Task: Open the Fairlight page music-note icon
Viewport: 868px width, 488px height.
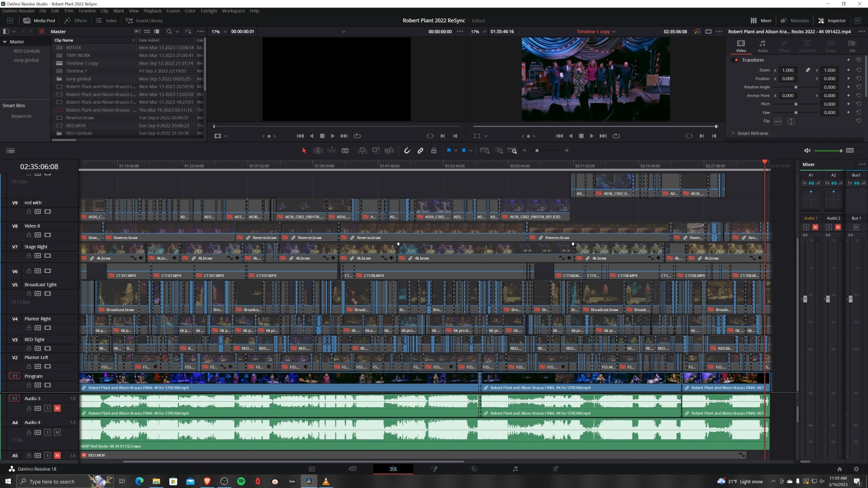Action: pos(515,469)
